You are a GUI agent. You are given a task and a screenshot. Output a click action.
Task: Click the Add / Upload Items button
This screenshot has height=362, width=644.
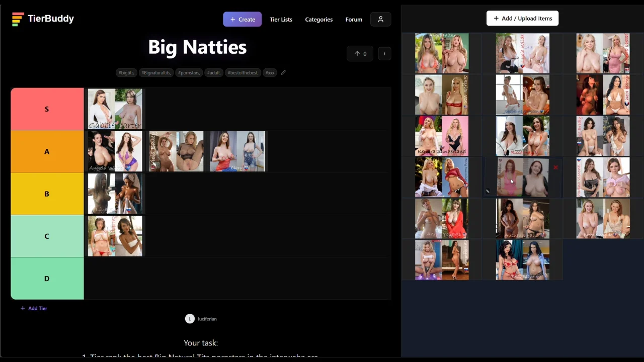point(522,19)
